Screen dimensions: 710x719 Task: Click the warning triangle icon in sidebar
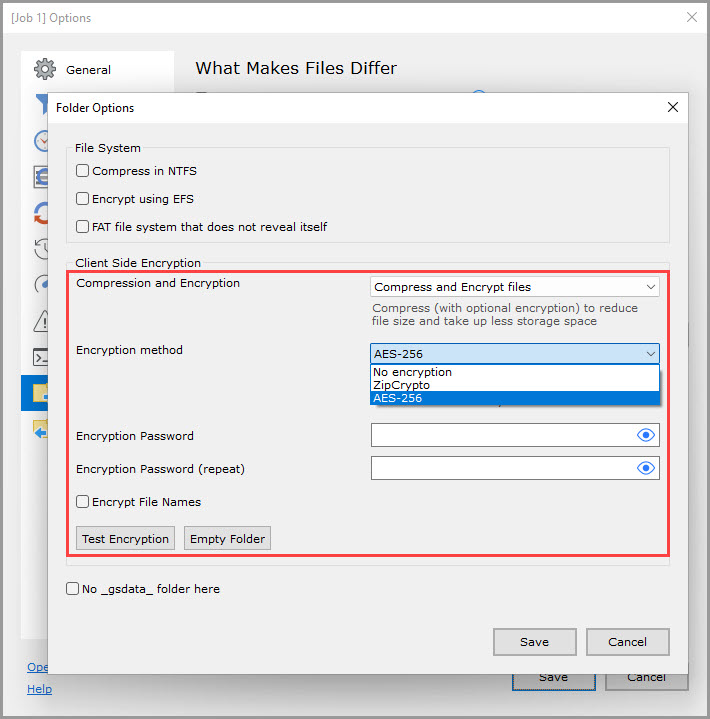tap(40, 320)
